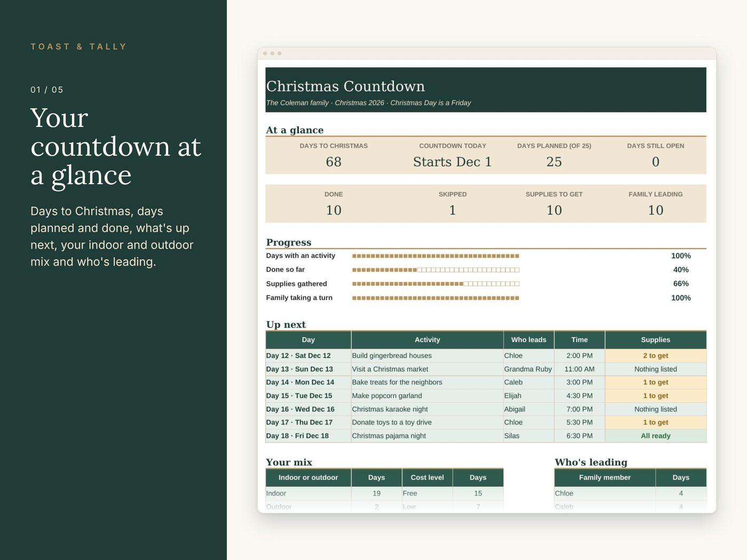This screenshot has width=747, height=560.
Task: Click the '2 to get' supplies cell
Action: tap(656, 356)
